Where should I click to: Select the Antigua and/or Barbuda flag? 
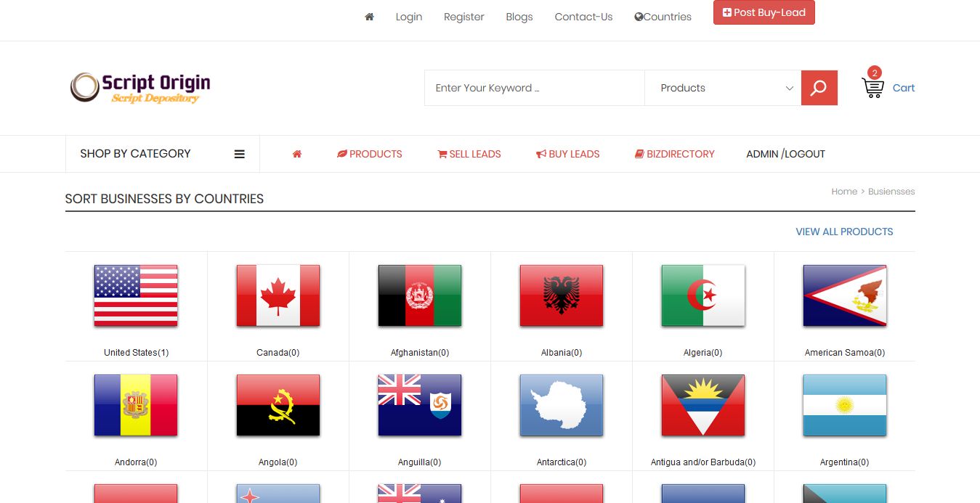tap(703, 405)
